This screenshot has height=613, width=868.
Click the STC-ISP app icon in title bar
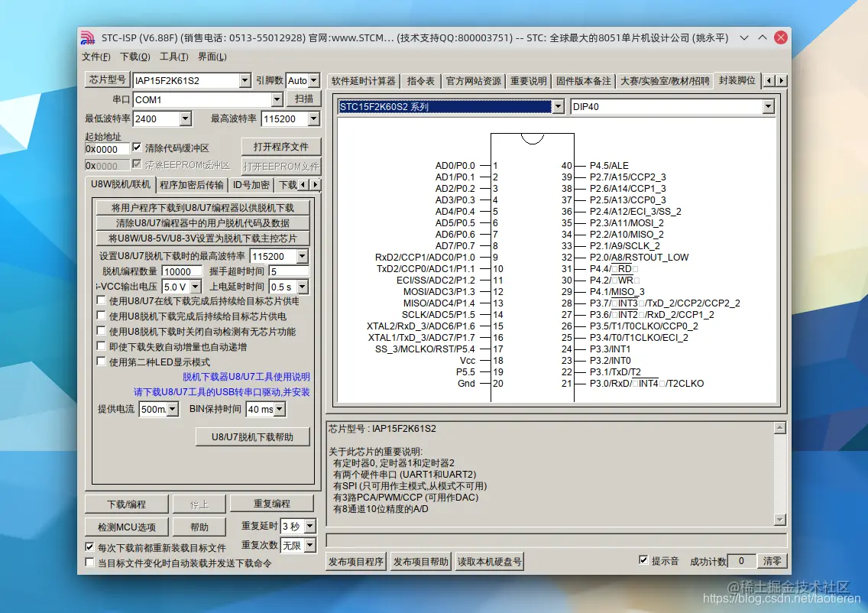click(x=87, y=37)
